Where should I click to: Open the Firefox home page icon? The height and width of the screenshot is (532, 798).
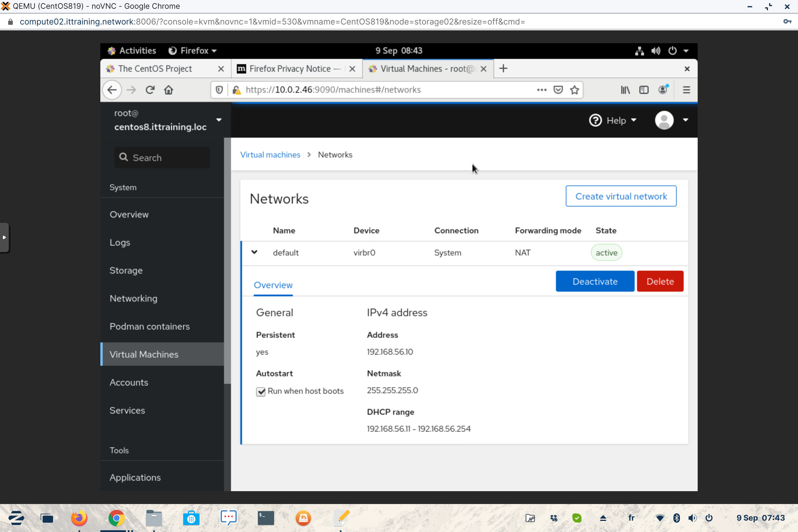click(x=169, y=90)
